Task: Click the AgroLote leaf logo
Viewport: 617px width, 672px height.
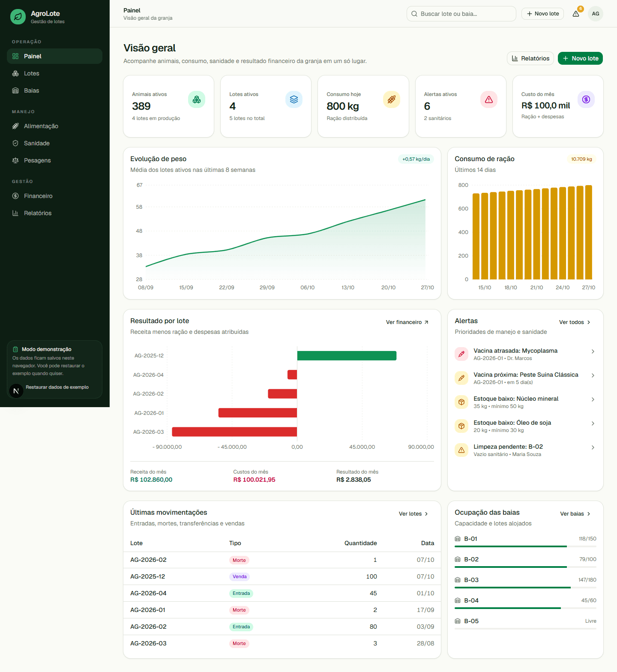Action: [18, 17]
